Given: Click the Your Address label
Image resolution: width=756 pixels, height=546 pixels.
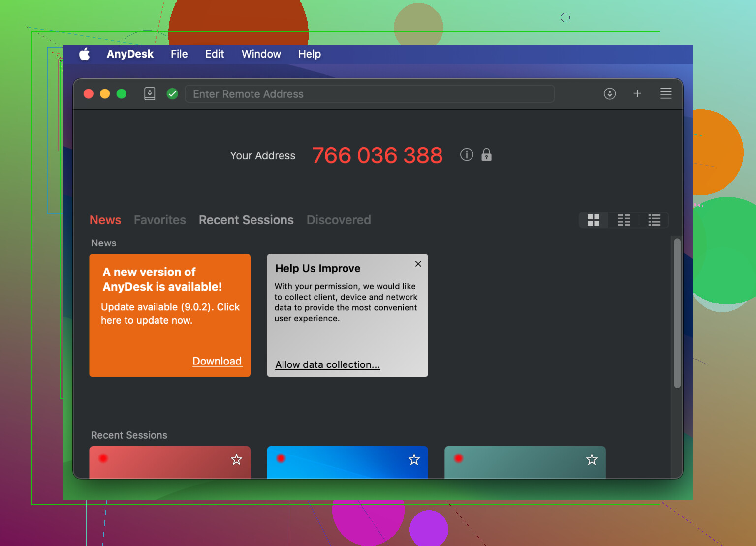Looking at the screenshot, I should point(263,155).
